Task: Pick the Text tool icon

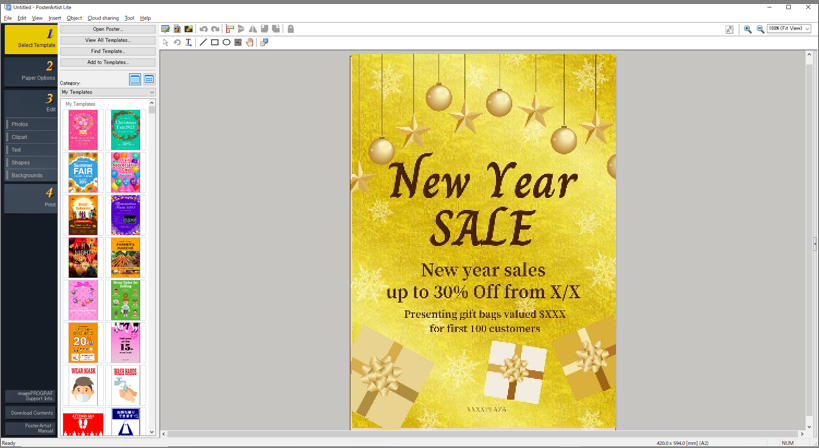Action: tap(188, 43)
